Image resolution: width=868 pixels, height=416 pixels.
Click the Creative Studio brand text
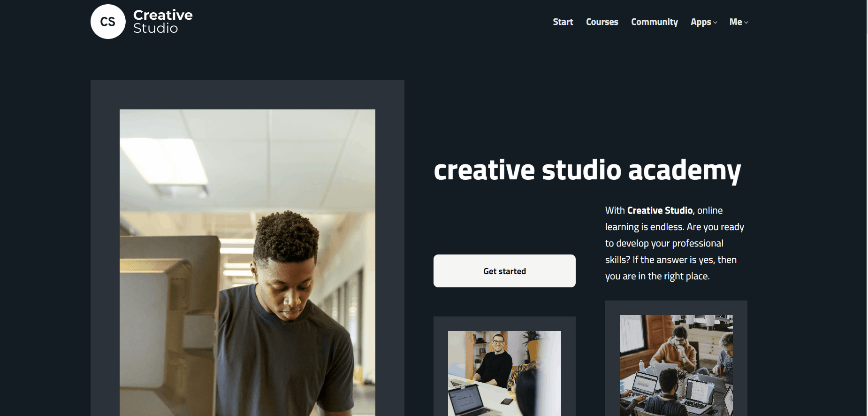[163, 22]
